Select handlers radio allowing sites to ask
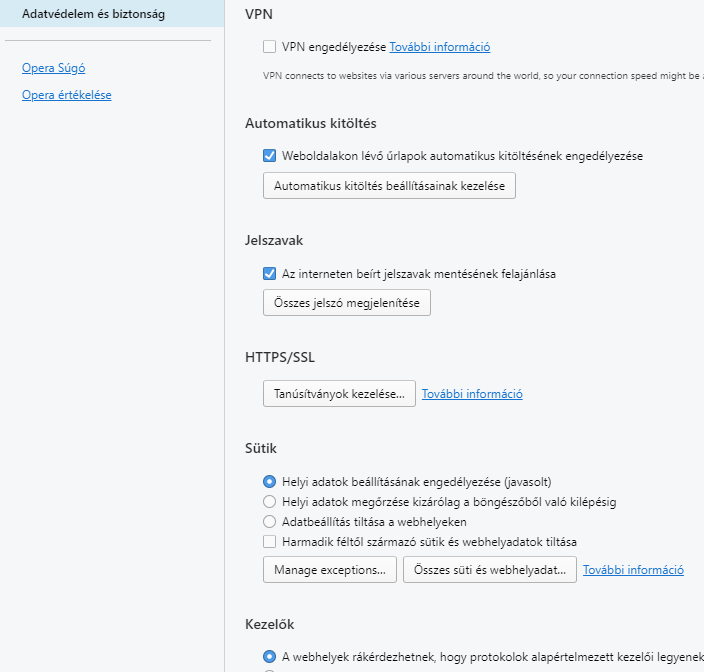704x672 pixels. (x=269, y=657)
